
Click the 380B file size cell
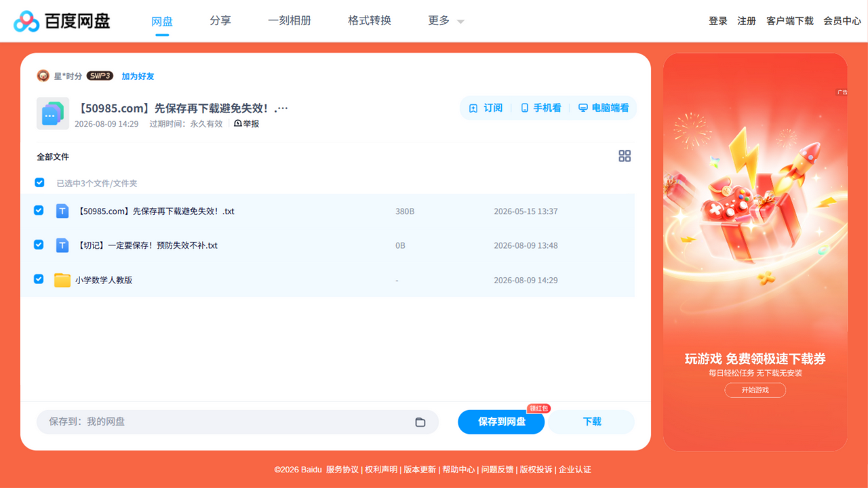tap(405, 211)
